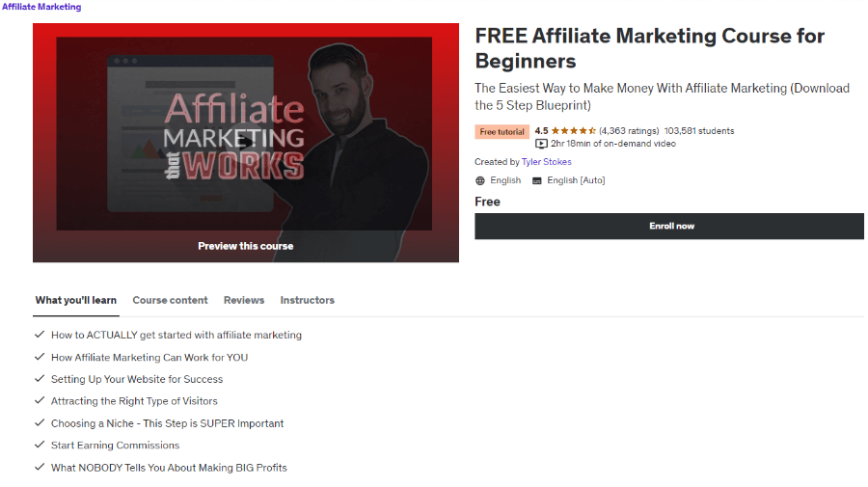Click the star rating icons
Viewport: 868px width, 487px height.
[x=574, y=131]
